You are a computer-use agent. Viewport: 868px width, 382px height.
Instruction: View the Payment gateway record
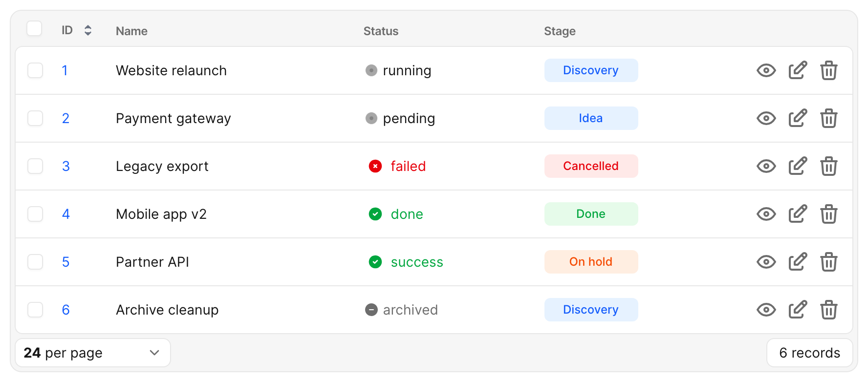coord(766,118)
